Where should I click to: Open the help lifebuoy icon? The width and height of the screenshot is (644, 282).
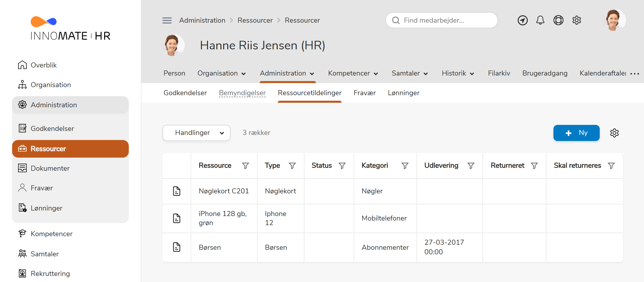(558, 20)
